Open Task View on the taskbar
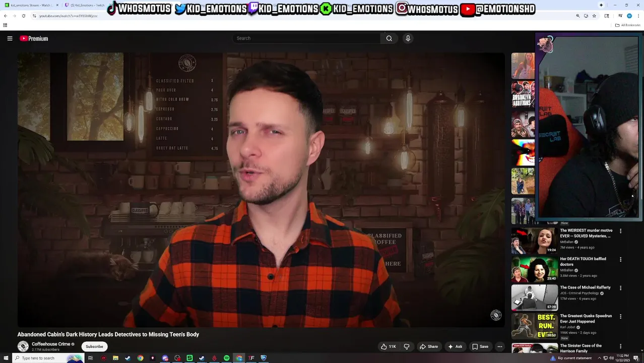The height and width of the screenshot is (363, 644). tap(91, 358)
